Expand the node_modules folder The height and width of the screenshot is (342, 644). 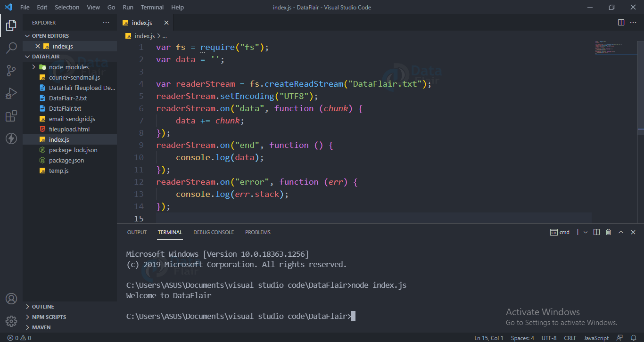click(x=33, y=67)
